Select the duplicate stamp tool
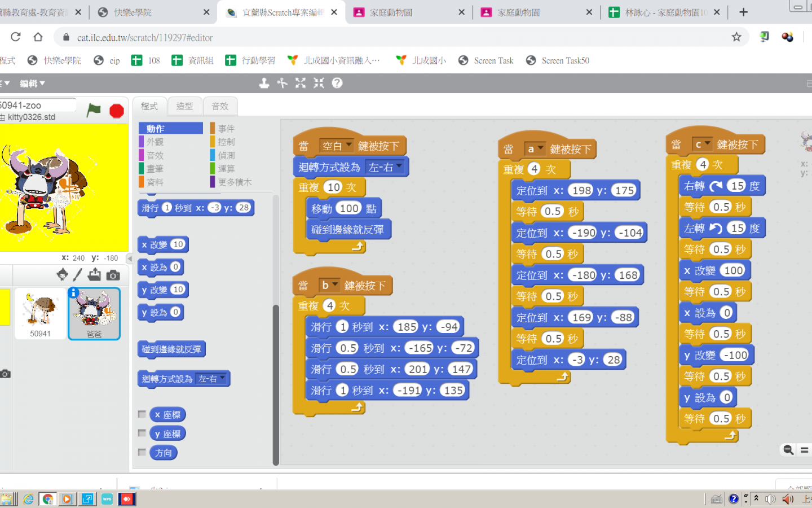The image size is (812, 508). [x=264, y=83]
